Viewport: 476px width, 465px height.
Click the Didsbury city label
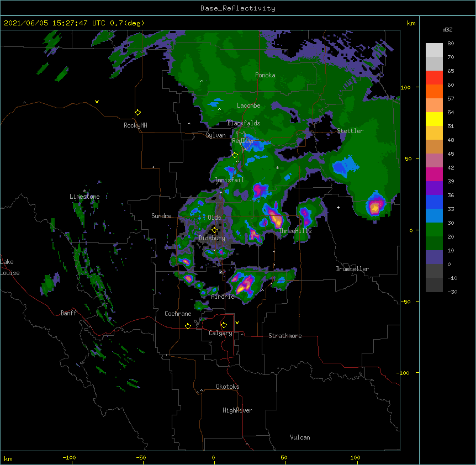pyautogui.click(x=212, y=238)
